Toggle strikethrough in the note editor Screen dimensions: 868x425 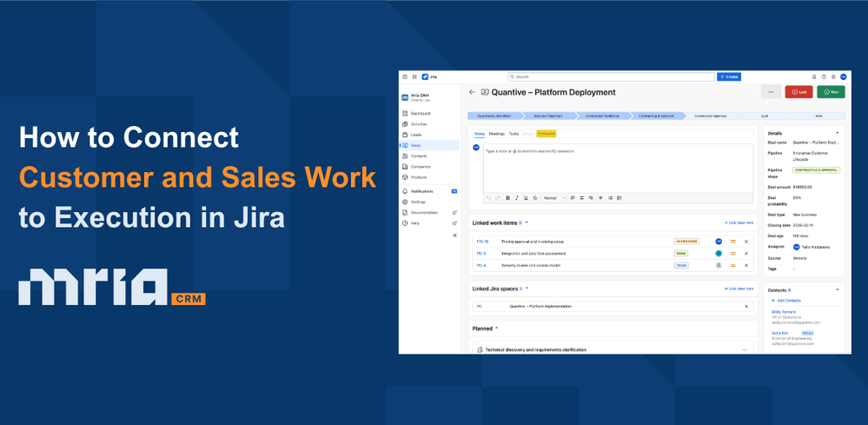coord(534,197)
